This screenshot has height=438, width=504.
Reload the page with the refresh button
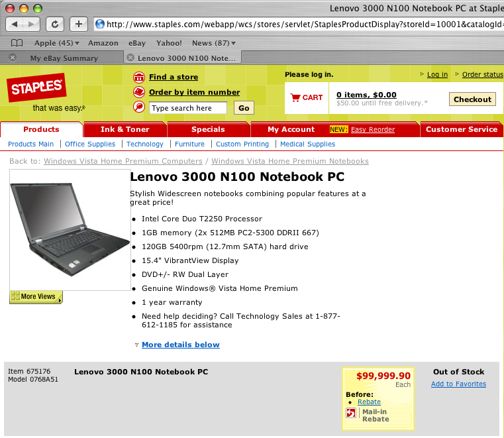(55, 24)
